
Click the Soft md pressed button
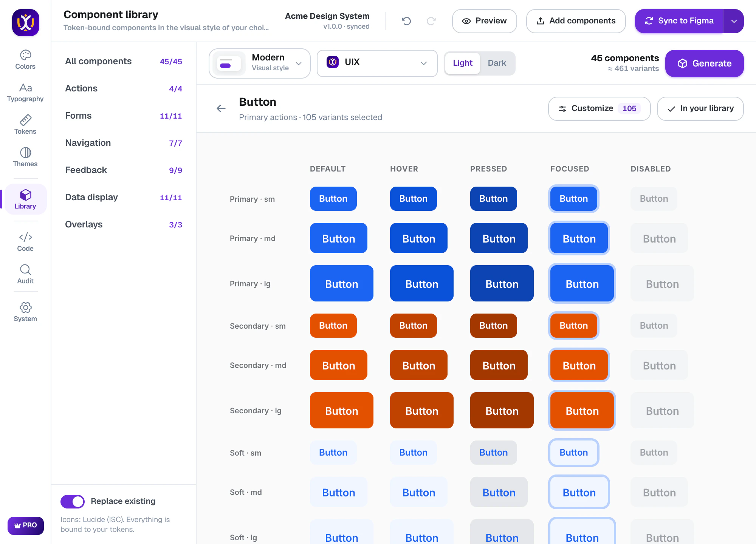[x=499, y=492]
